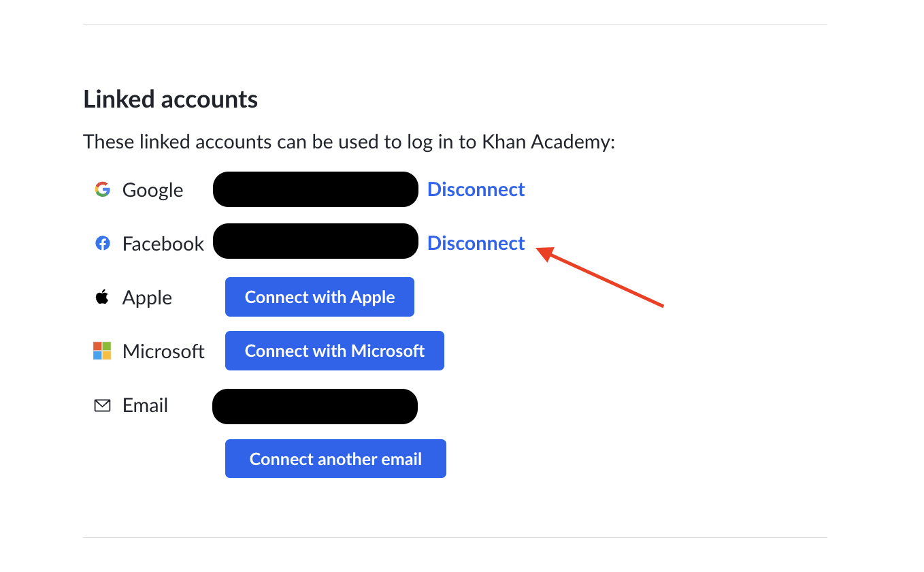Image resolution: width=924 pixels, height=572 pixels.
Task: Click the Microsoft logo icon
Action: [x=102, y=351]
